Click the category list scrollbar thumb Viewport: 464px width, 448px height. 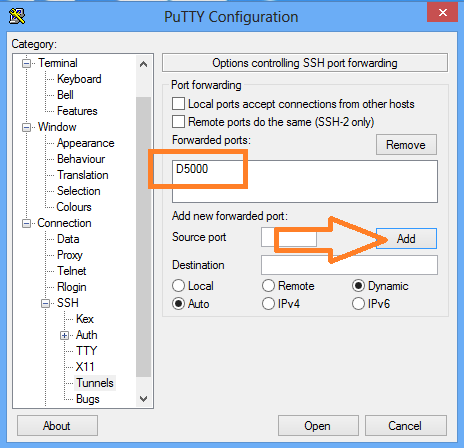coord(144,237)
